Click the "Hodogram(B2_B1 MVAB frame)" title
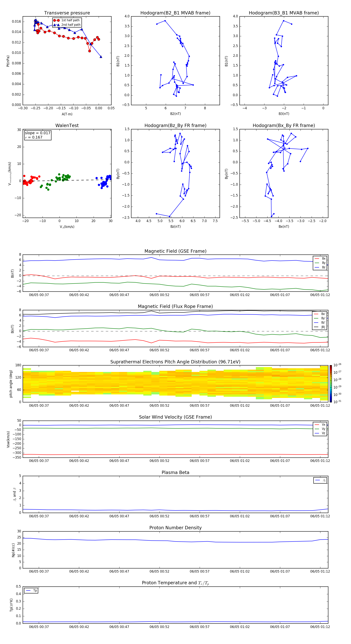351x644 pixels. pyautogui.click(x=175, y=13)
